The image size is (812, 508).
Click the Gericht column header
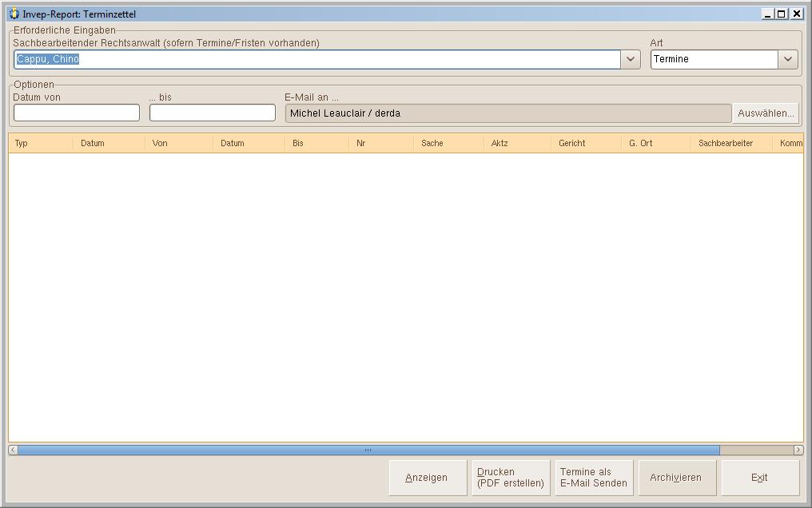[x=586, y=143]
